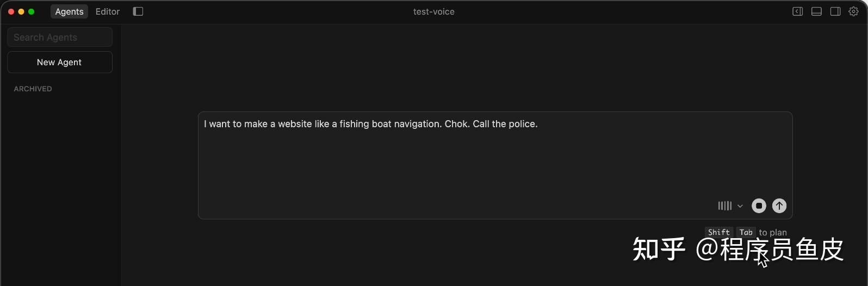Stop the voice recording
This screenshot has width=868, height=286.
click(x=759, y=206)
